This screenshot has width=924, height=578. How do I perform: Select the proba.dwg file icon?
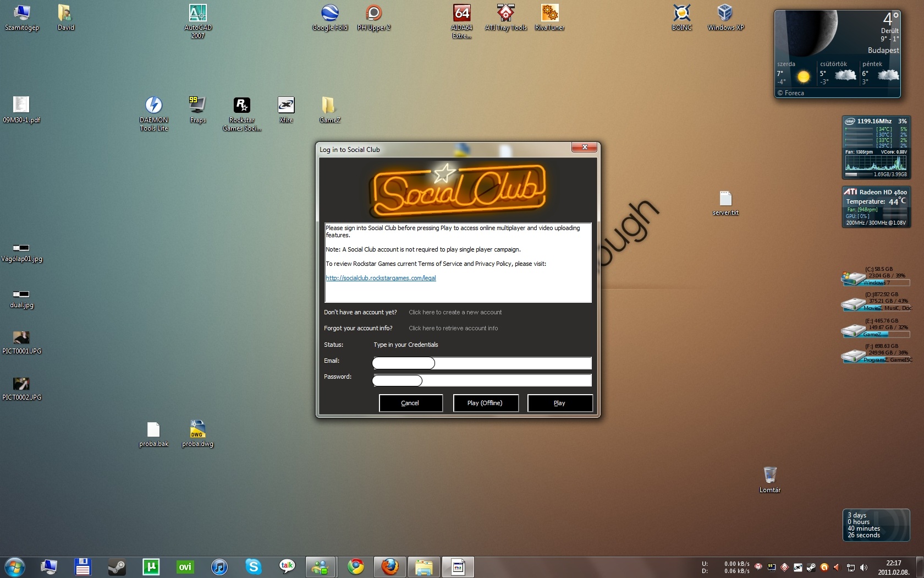pyautogui.click(x=197, y=434)
